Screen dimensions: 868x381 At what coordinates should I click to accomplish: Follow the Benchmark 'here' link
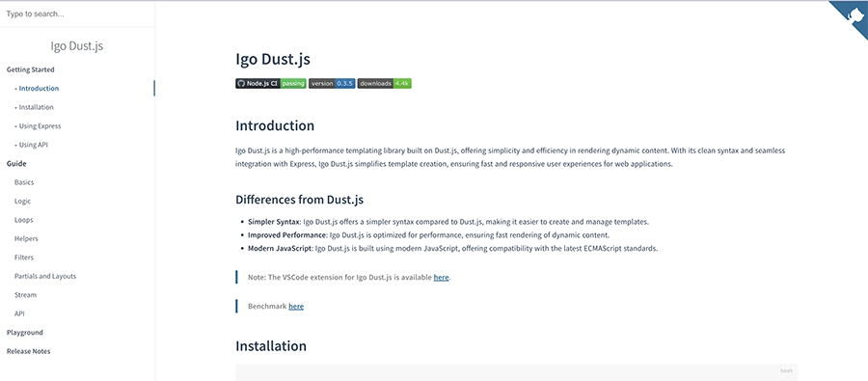coord(296,306)
